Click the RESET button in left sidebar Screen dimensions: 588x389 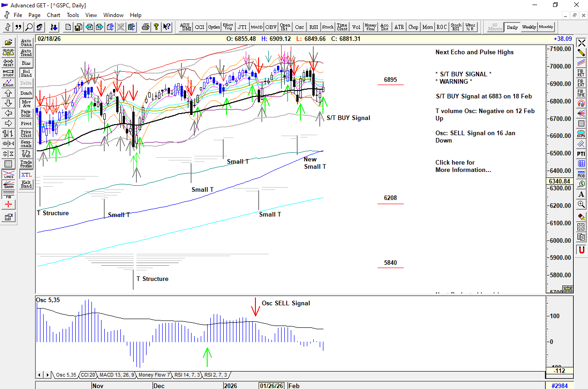tap(8, 63)
